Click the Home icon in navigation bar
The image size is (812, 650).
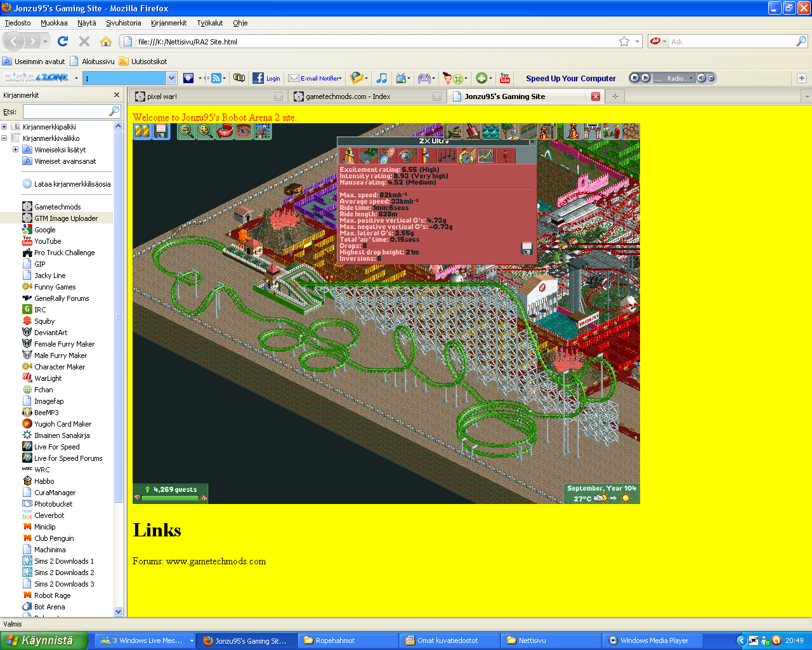(106, 41)
